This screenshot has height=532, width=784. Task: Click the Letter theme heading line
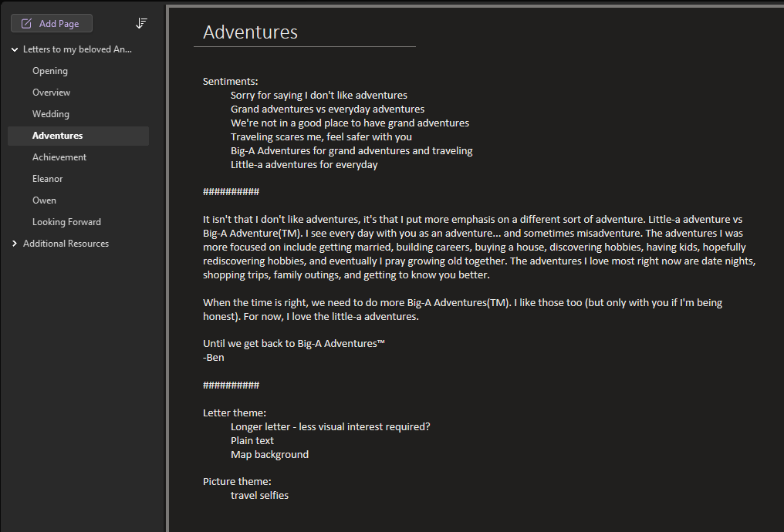pos(235,413)
